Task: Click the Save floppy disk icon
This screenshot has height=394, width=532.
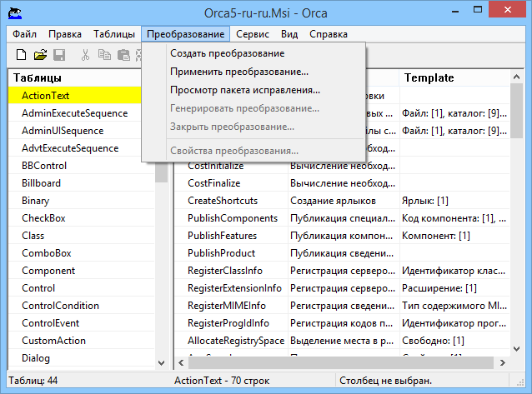Action: pyautogui.click(x=59, y=55)
